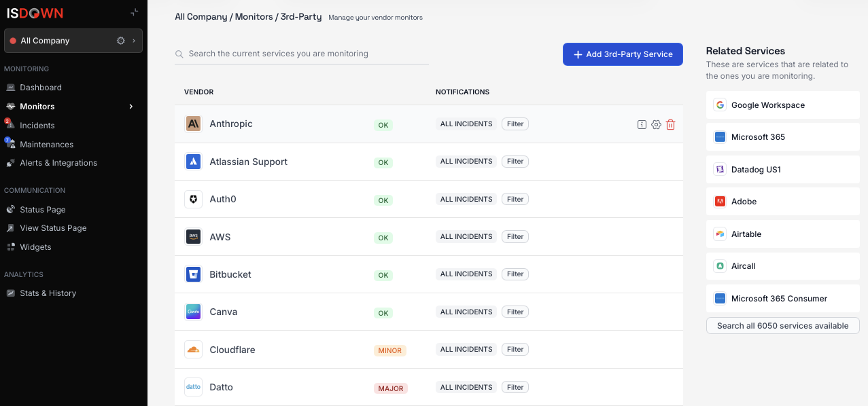Click the Datto vendor logo
The width and height of the screenshot is (868, 406).
pos(194,387)
